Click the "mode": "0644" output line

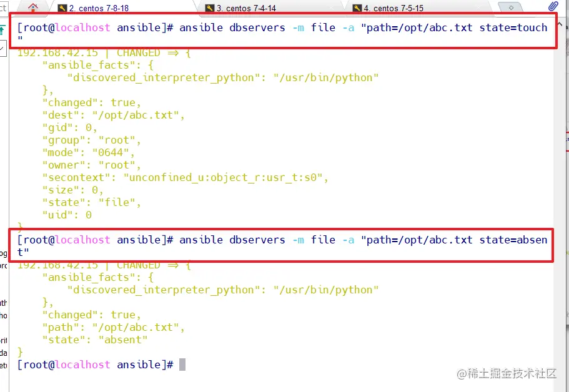pyautogui.click(x=88, y=153)
